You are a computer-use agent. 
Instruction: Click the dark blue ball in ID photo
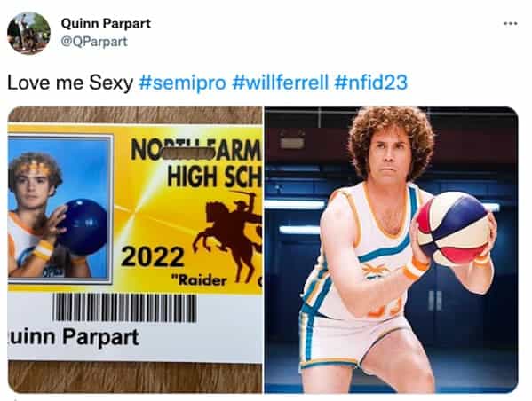coord(83,226)
